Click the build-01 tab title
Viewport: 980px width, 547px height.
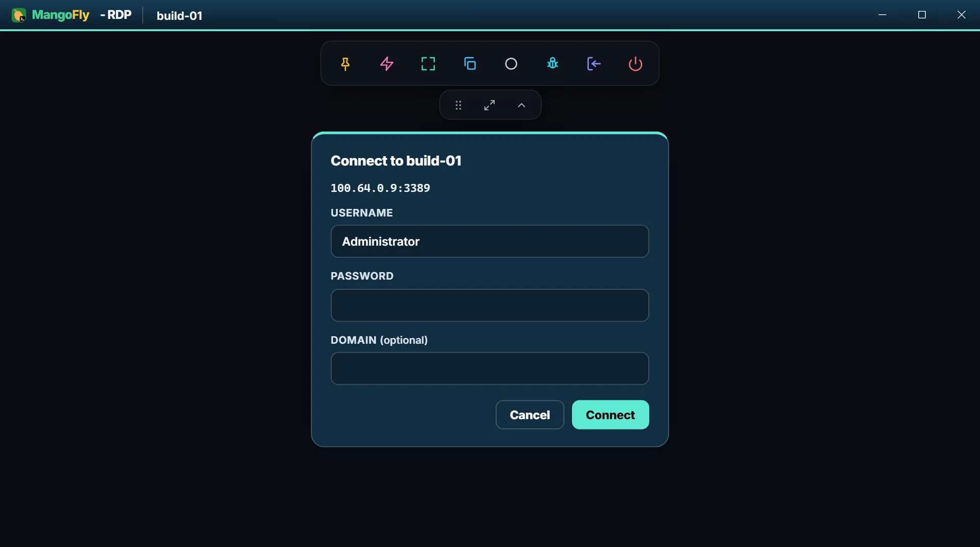click(180, 16)
